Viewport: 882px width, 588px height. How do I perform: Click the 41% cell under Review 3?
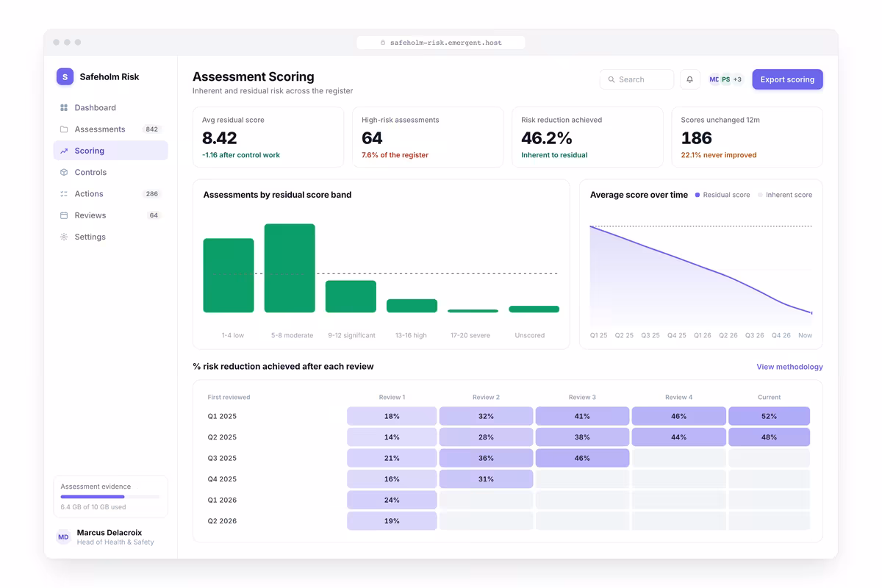tap(582, 416)
